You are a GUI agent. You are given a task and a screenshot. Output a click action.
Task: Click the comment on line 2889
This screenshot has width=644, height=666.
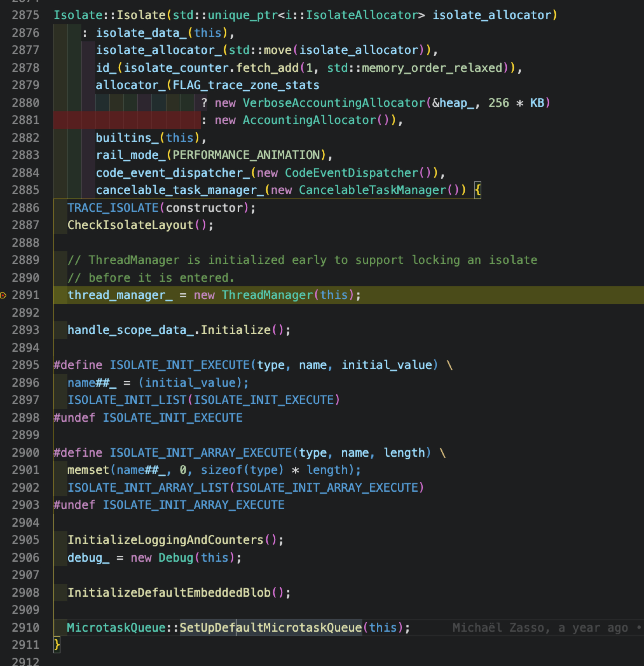coord(303,260)
